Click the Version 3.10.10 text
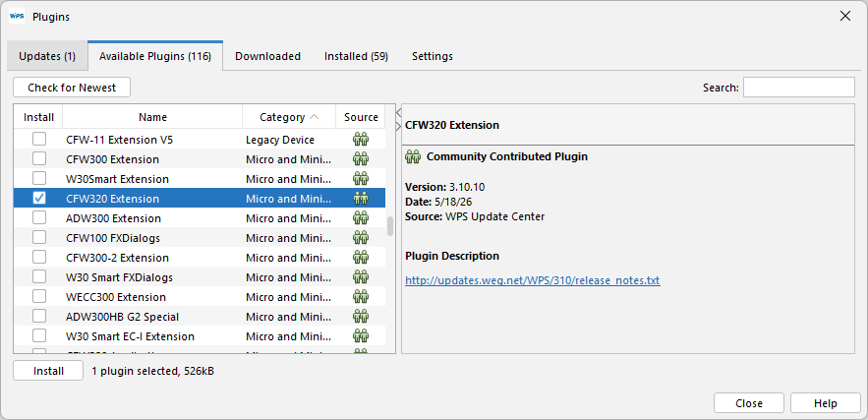This screenshot has height=420, width=868. click(x=445, y=187)
